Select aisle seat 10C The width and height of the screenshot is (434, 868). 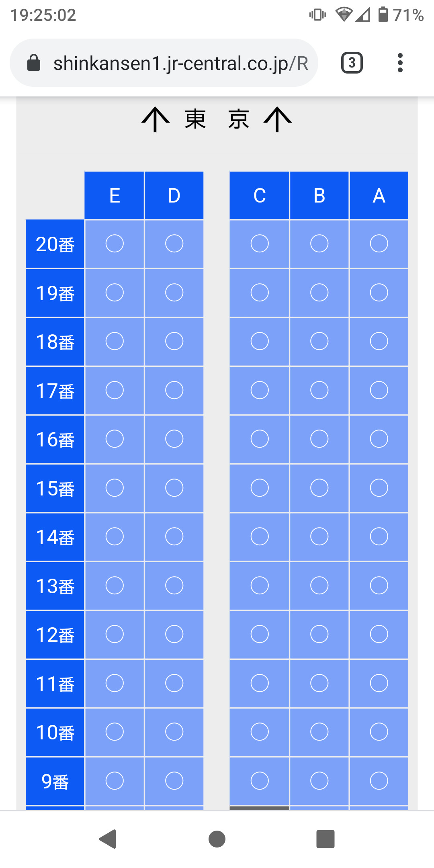click(x=260, y=732)
